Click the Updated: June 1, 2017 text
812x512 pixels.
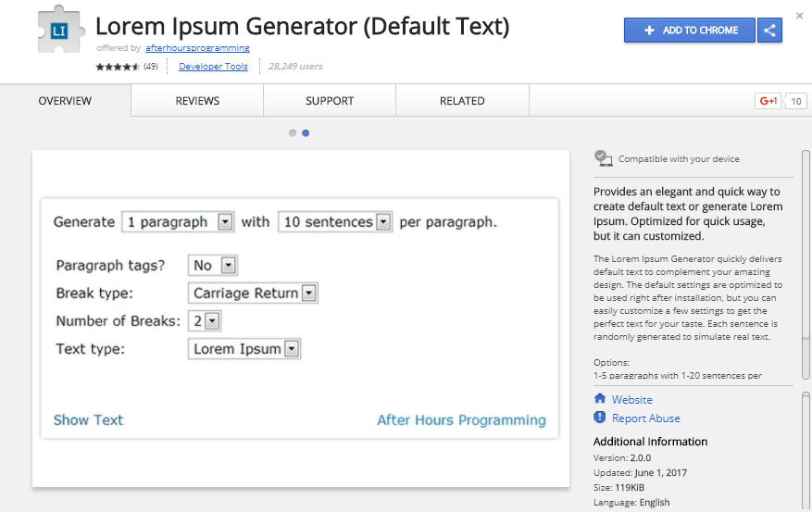(x=640, y=473)
